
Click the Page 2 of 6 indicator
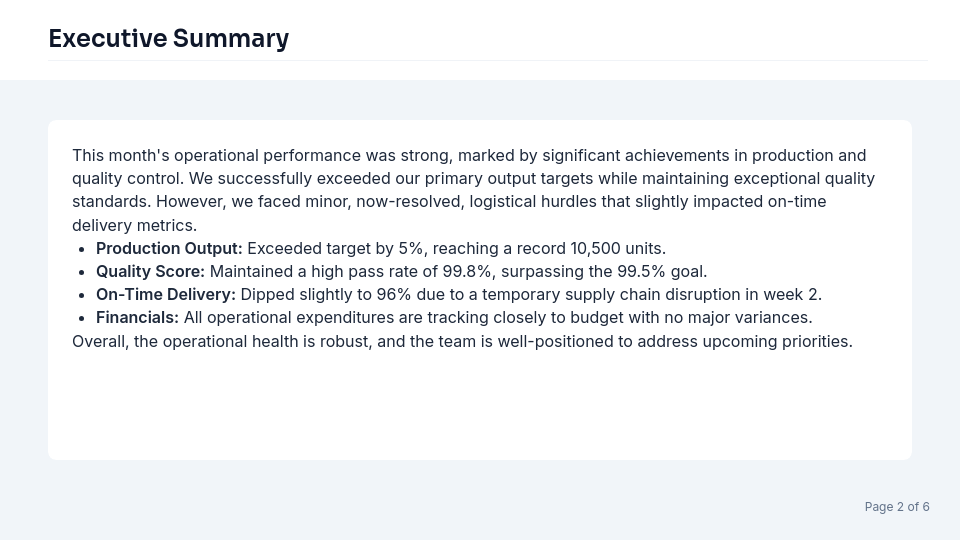(x=897, y=507)
